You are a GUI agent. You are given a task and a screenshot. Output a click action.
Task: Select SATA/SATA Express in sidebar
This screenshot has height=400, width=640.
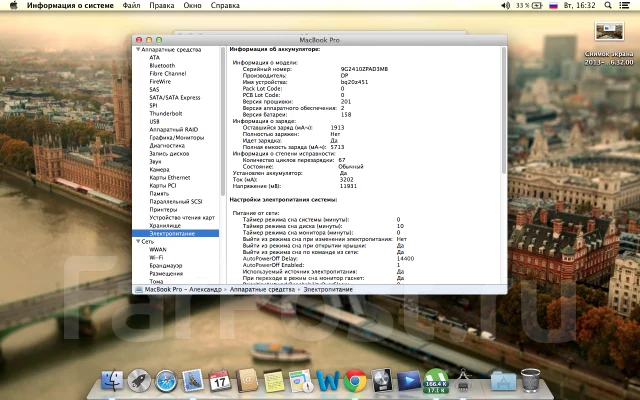(175, 98)
